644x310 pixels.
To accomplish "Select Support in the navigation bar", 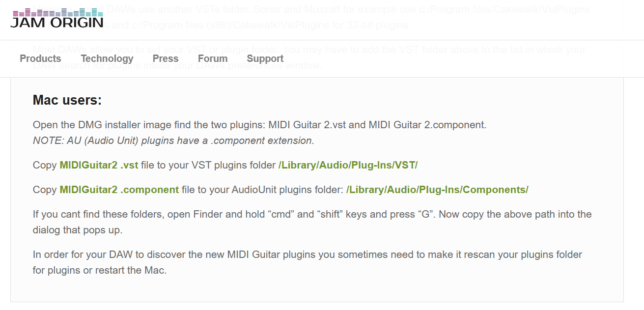I will point(265,58).
